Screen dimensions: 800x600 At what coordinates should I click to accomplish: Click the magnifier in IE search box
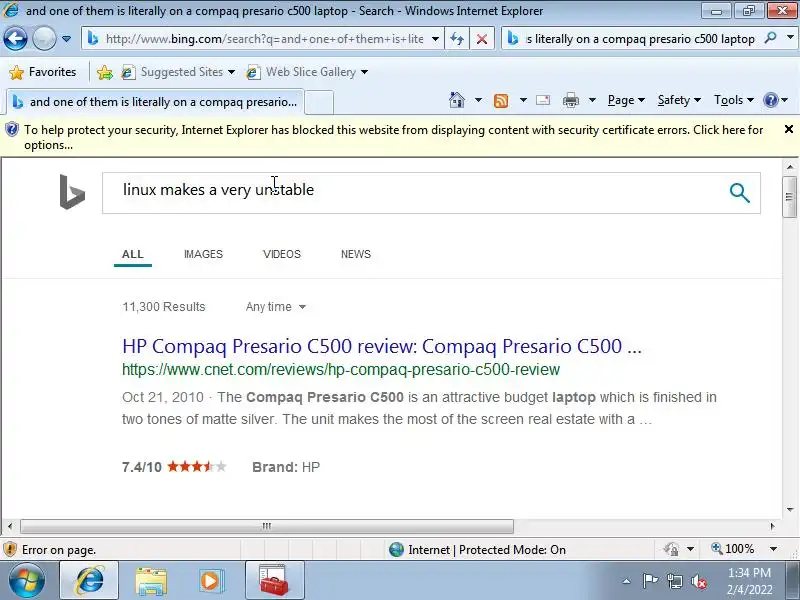tap(770, 38)
